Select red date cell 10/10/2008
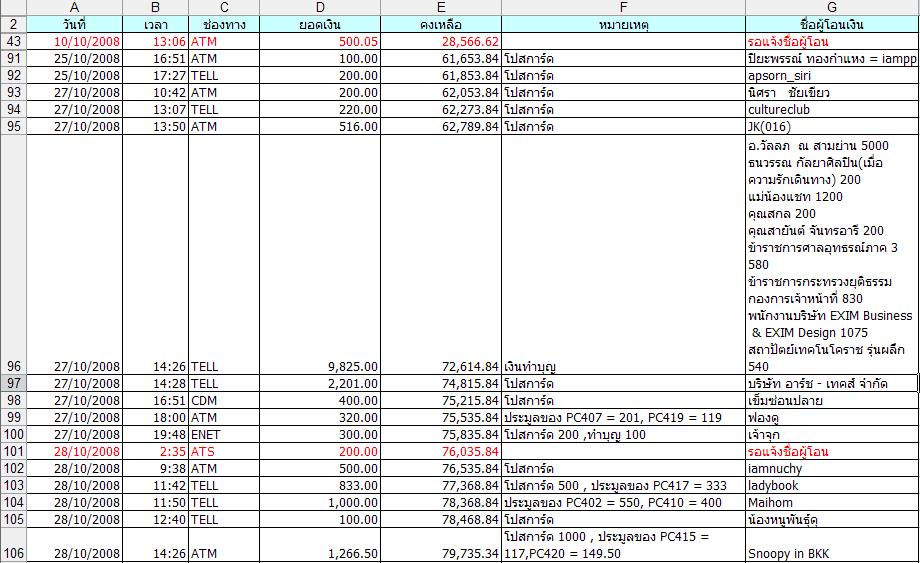This screenshot has height=563, width=920. (75, 42)
